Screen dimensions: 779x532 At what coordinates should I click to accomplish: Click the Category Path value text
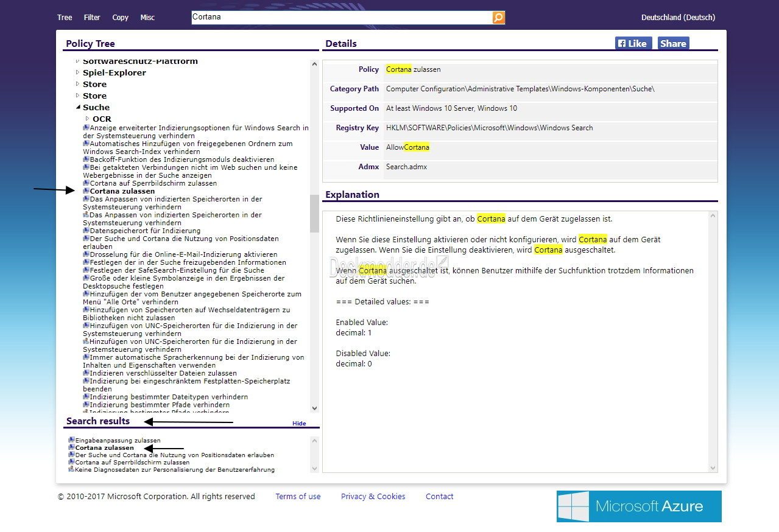pos(520,89)
